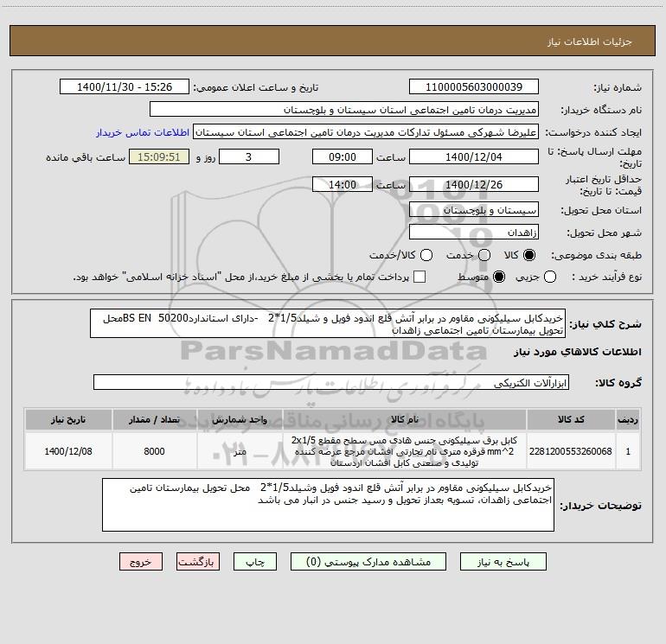
Task: Open the اطلاعات تماس خریدار link
Action: 143,132
